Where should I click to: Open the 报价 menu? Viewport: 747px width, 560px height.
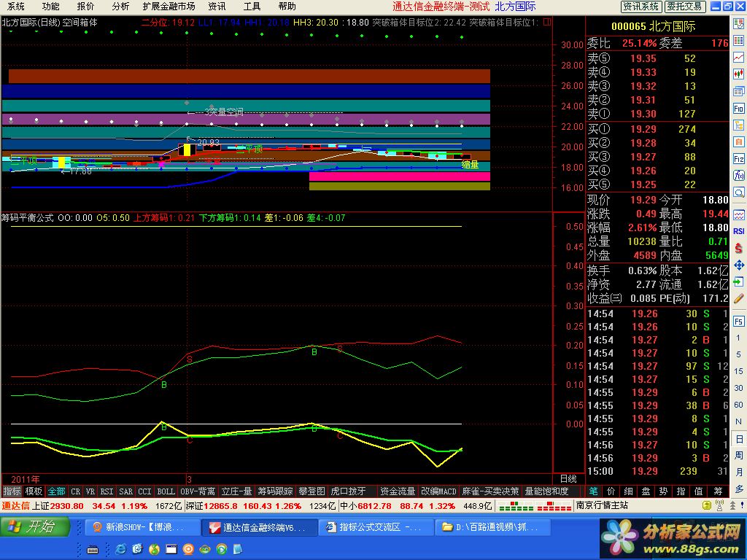coord(86,6)
